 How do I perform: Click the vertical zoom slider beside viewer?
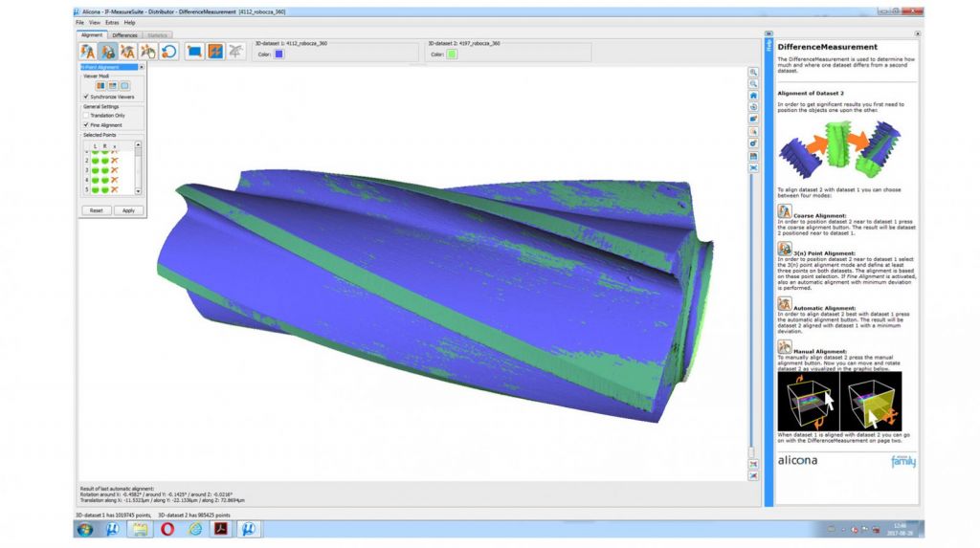pyautogui.click(x=751, y=313)
